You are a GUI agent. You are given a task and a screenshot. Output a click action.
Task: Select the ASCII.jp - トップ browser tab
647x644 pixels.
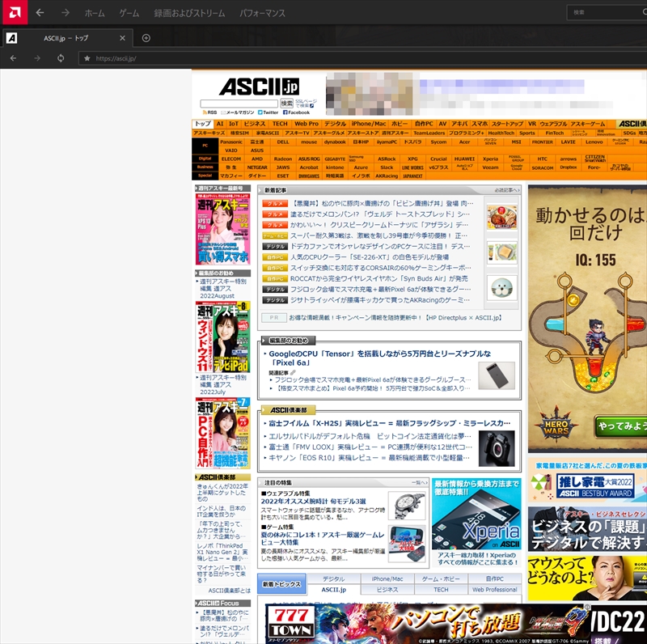tap(66, 38)
